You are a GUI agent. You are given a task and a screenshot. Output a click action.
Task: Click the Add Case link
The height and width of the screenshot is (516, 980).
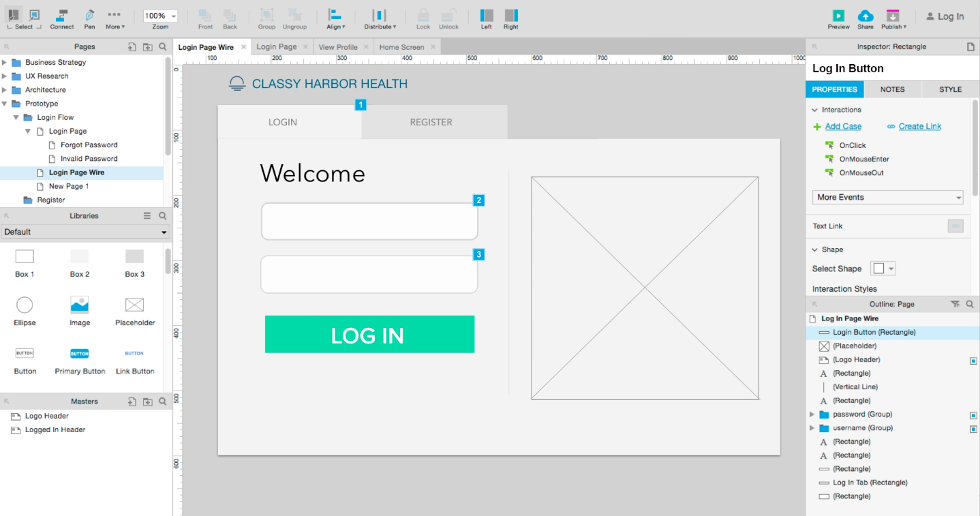843,127
